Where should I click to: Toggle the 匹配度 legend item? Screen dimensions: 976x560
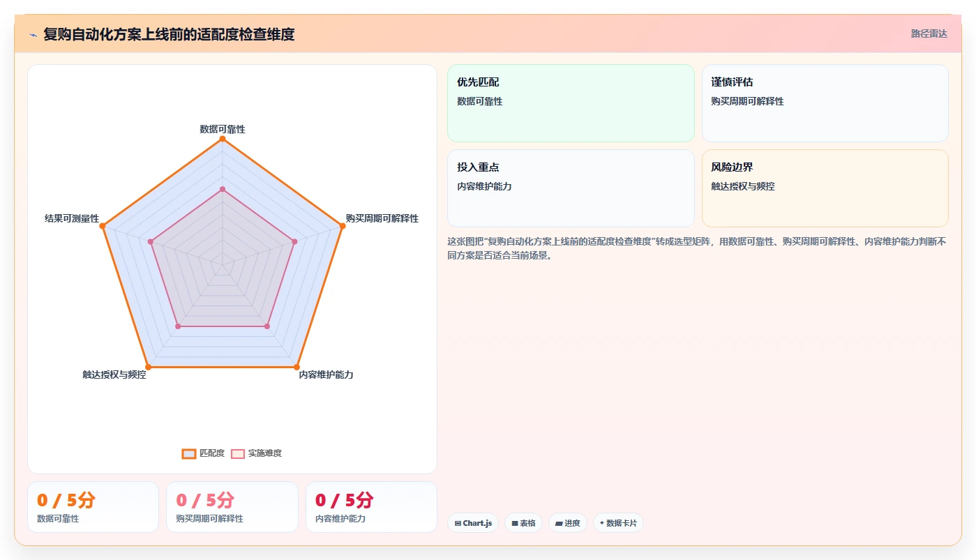(x=203, y=453)
